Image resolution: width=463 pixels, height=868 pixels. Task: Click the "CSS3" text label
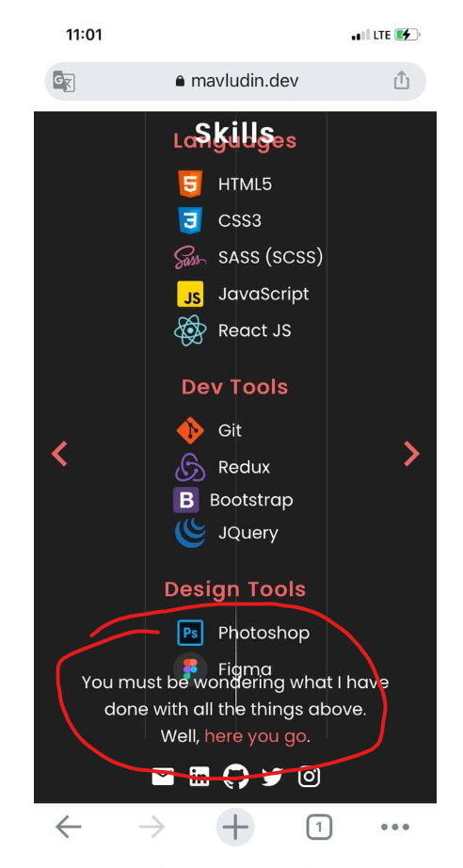pos(240,221)
